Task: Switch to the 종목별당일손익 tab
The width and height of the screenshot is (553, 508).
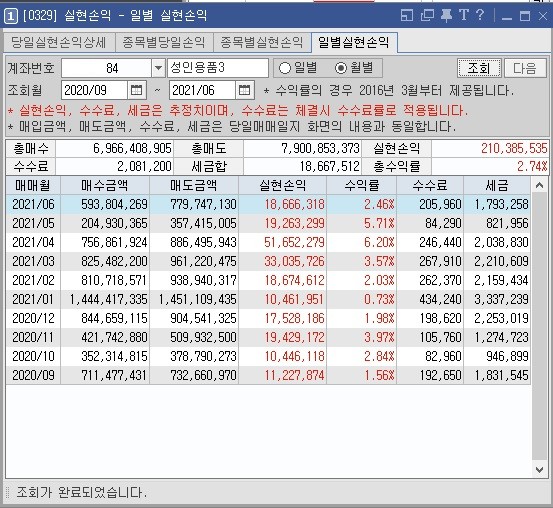Action: (164, 42)
